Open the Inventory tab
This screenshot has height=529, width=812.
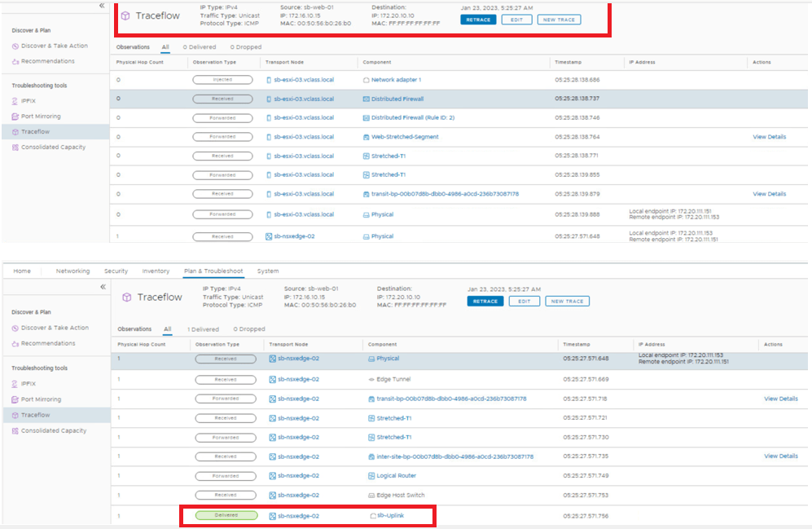(156, 271)
